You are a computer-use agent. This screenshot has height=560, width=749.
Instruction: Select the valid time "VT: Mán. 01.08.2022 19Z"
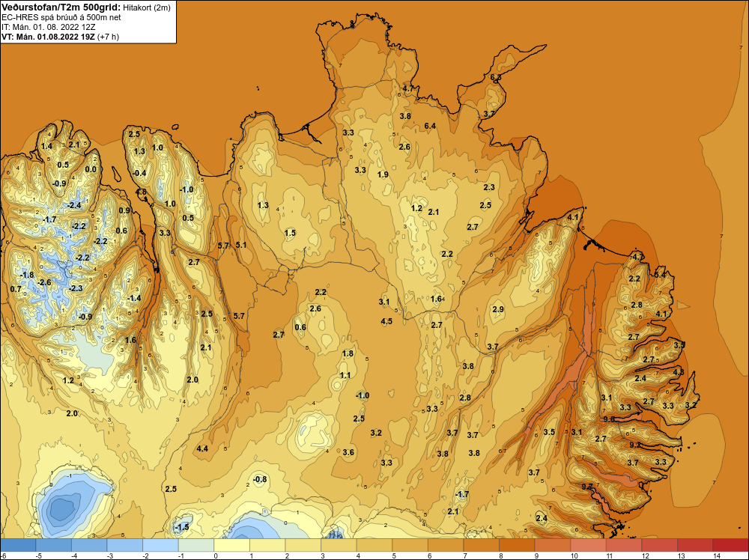click(x=48, y=37)
